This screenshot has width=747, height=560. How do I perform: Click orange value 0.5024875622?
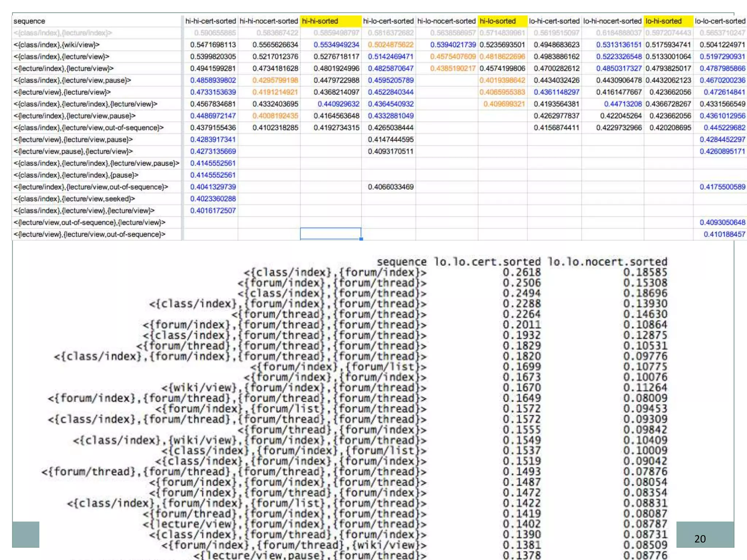(x=391, y=45)
